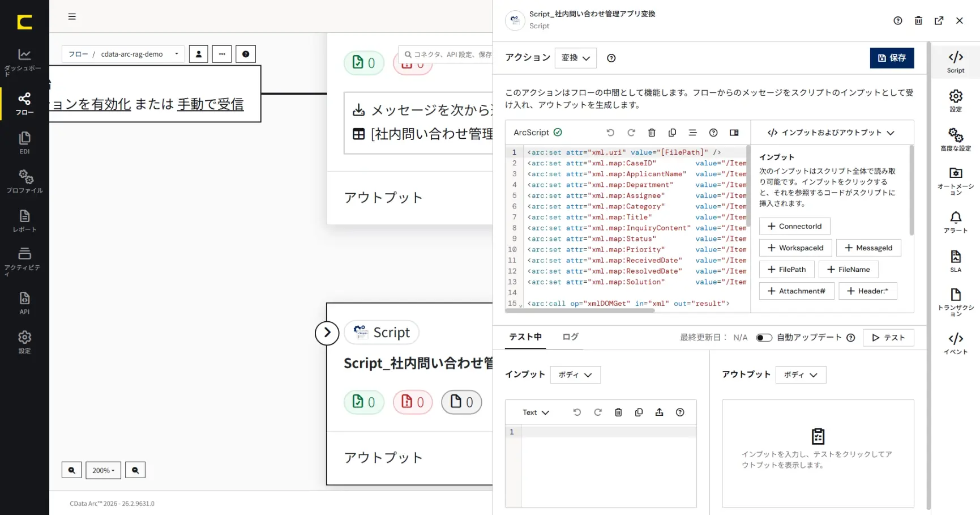Click the help icon in flow toolbar

[246, 54]
